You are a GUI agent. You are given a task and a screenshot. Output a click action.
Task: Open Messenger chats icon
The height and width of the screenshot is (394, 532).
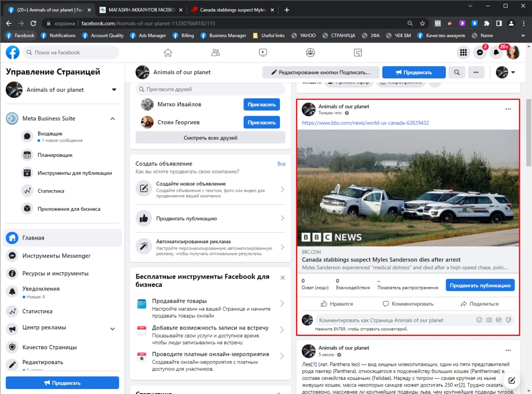tap(480, 52)
